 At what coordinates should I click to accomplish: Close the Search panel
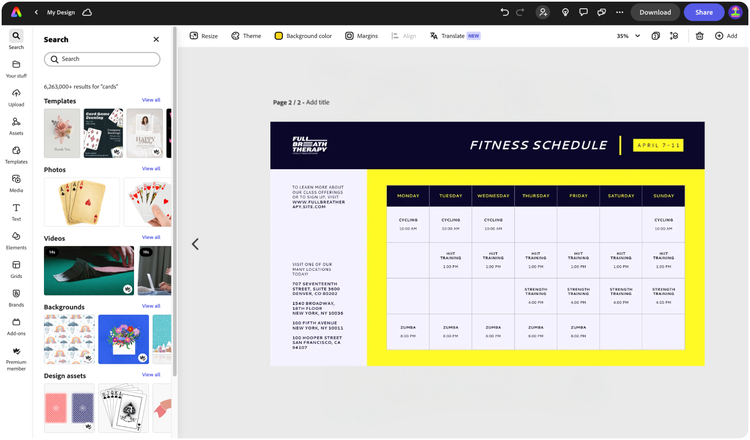click(156, 40)
